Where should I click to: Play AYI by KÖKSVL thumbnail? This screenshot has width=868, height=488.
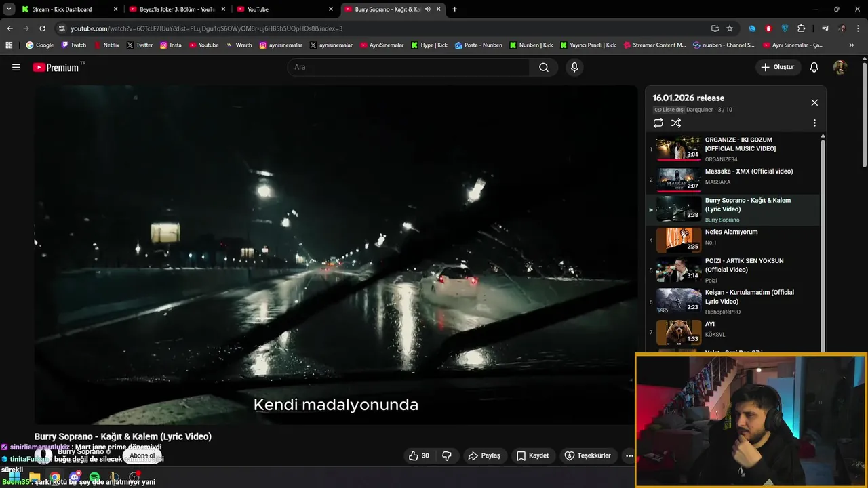coord(679,332)
